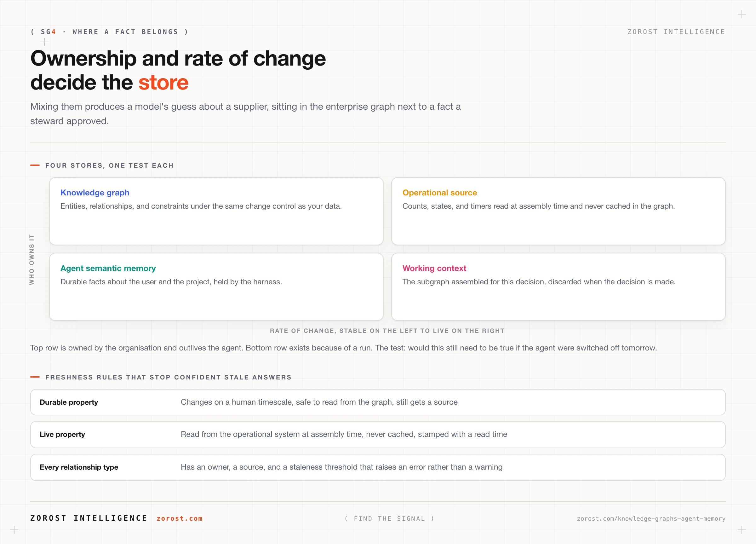Open the zorost.com footer link

[x=180, y=518]
